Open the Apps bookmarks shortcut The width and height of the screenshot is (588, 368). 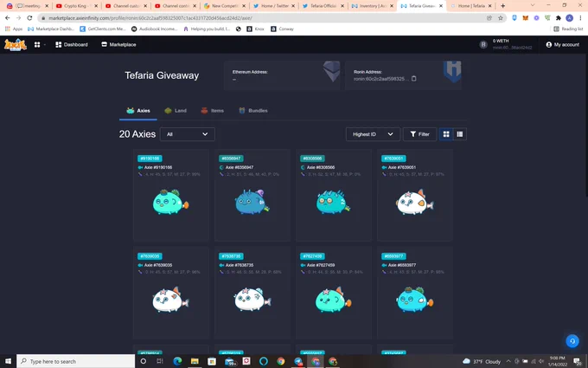(14, 29)
